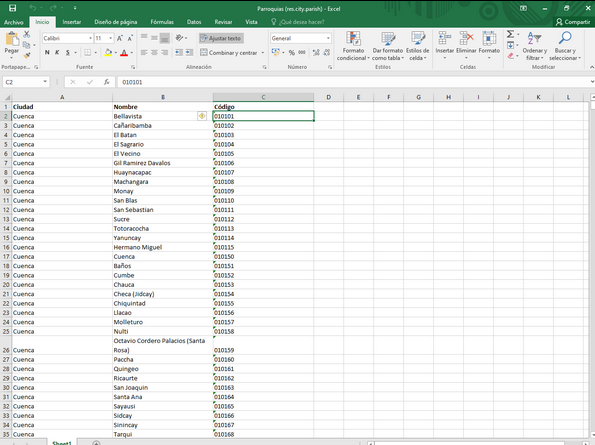This screenshot has width=595, height=445.
Task: Click the Compartir button
Action: tap(573, 22)
